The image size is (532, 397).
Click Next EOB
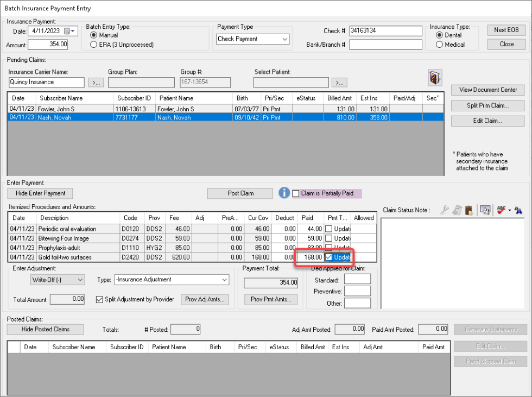click(506, 30)
